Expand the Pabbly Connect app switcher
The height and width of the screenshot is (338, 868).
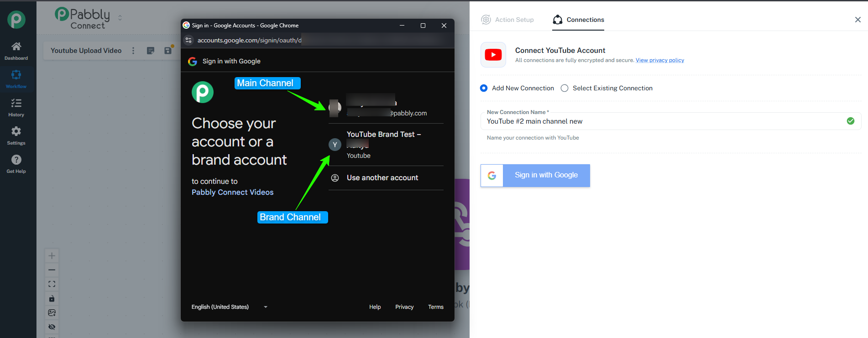tap(120, 18)
